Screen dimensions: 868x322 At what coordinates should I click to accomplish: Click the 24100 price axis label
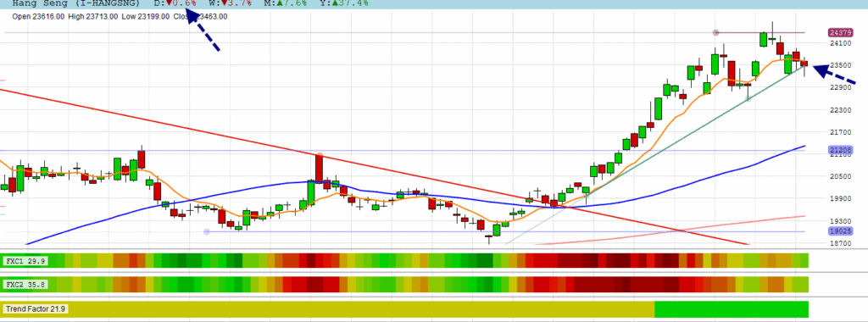coord(840,43)
